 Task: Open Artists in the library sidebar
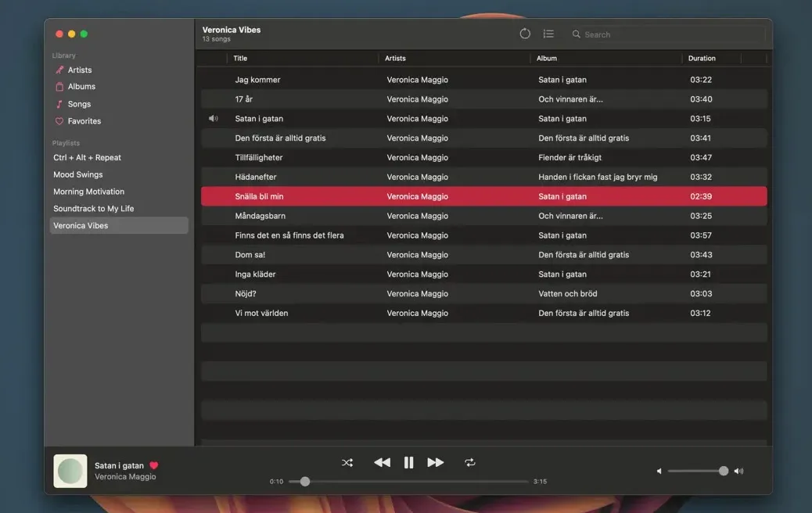[x=79, y=70]
